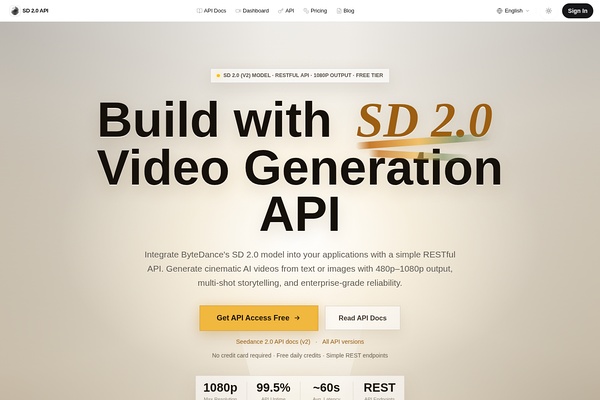This screenshot has height=400, width=600.
Task: Click the document icon beside Blog
Action: [339, 11]
